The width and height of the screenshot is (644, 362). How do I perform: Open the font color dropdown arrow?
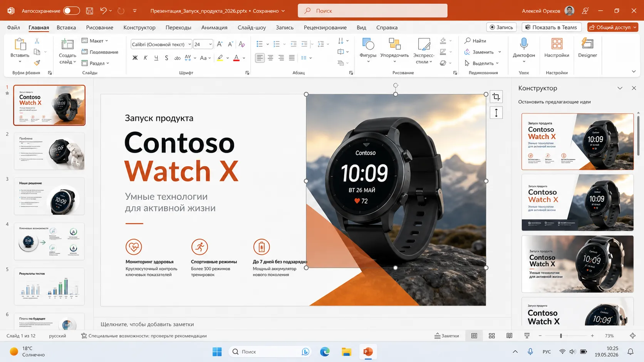[x=244, y=58]
